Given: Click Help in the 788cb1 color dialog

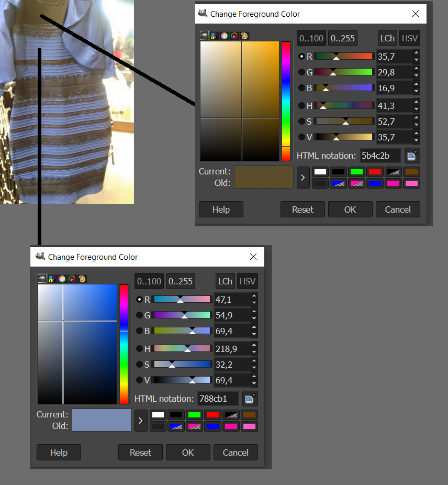Looking at the screenshot, I should [59, 453].
